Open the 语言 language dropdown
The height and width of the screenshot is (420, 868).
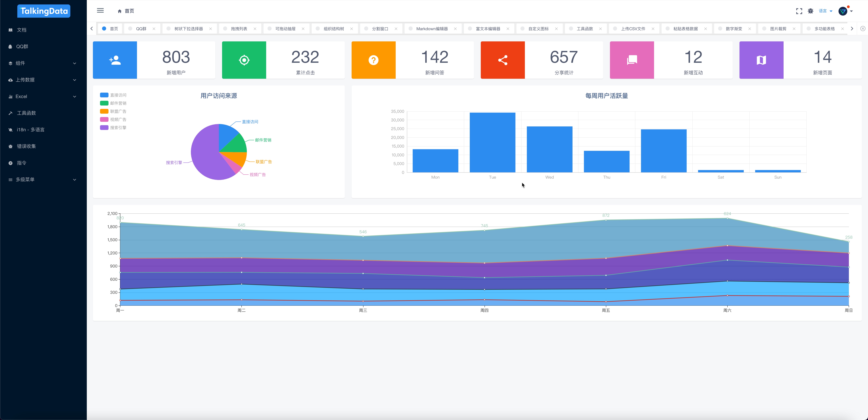click(x=825, y=11)
